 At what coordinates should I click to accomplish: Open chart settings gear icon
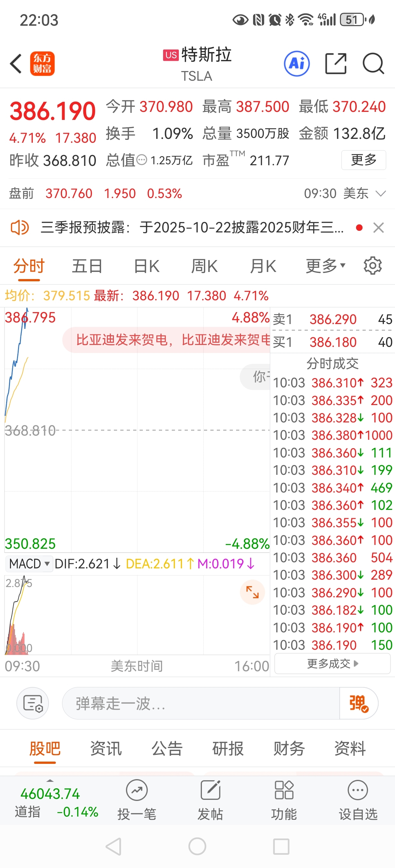click(x=372, y=266)
